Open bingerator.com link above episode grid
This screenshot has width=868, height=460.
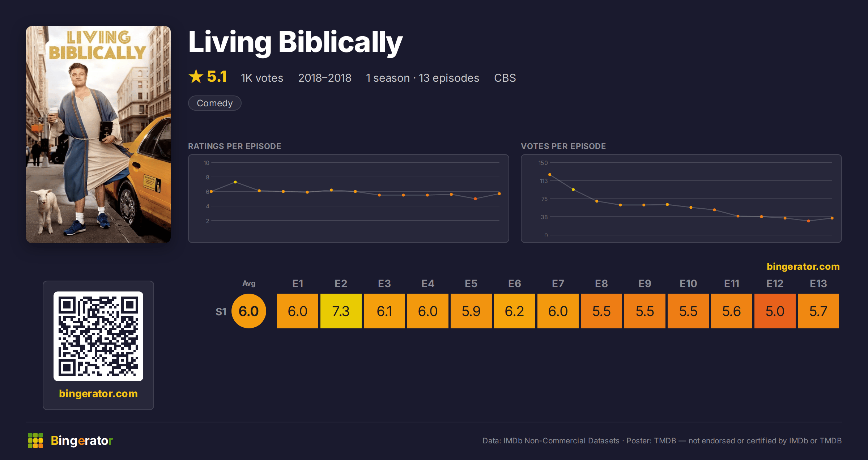tap(803, 267)
